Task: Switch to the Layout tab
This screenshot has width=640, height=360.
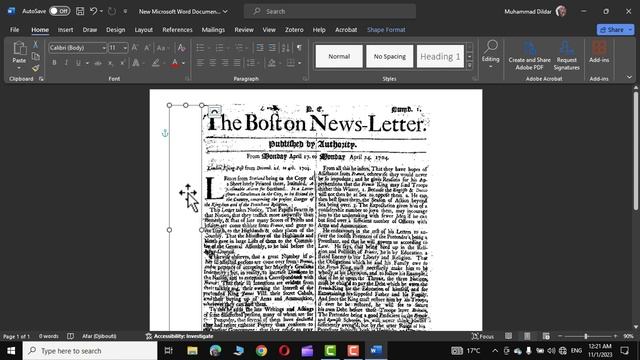Action: [x=144, y=30]
